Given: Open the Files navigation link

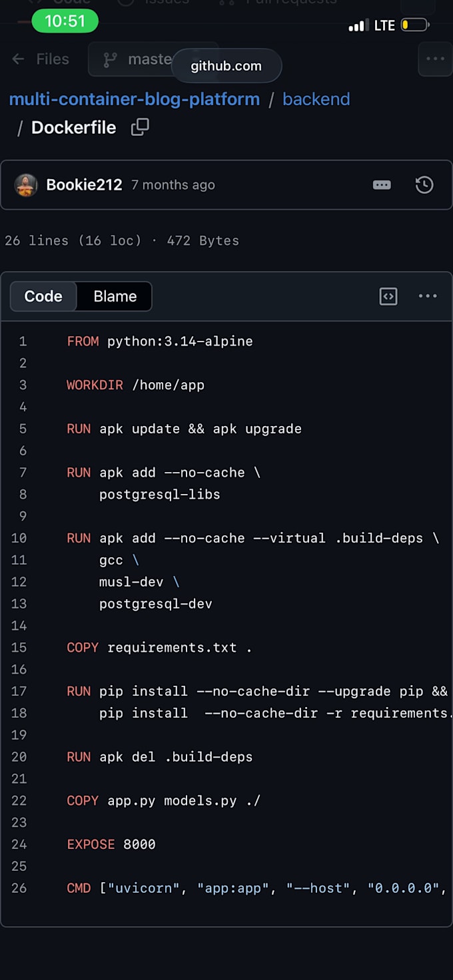Looking at the screenshot, I should point(53,59).
